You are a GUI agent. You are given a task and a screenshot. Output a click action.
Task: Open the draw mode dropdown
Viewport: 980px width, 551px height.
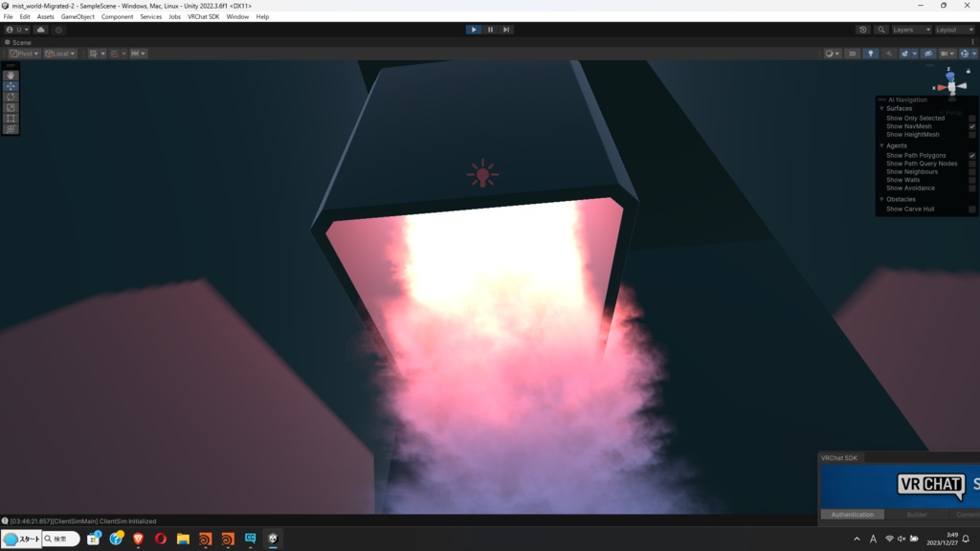(x=832, y=54)
